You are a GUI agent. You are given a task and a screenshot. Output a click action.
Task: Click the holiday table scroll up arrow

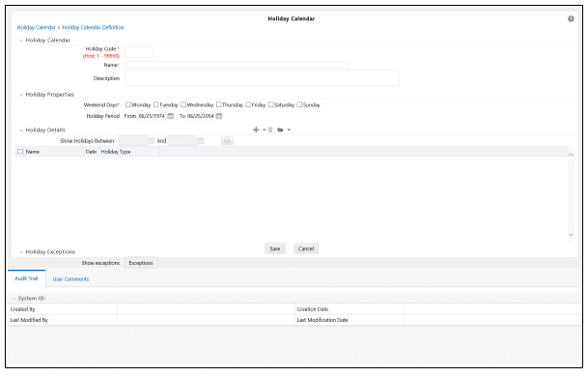click(572, 155)
